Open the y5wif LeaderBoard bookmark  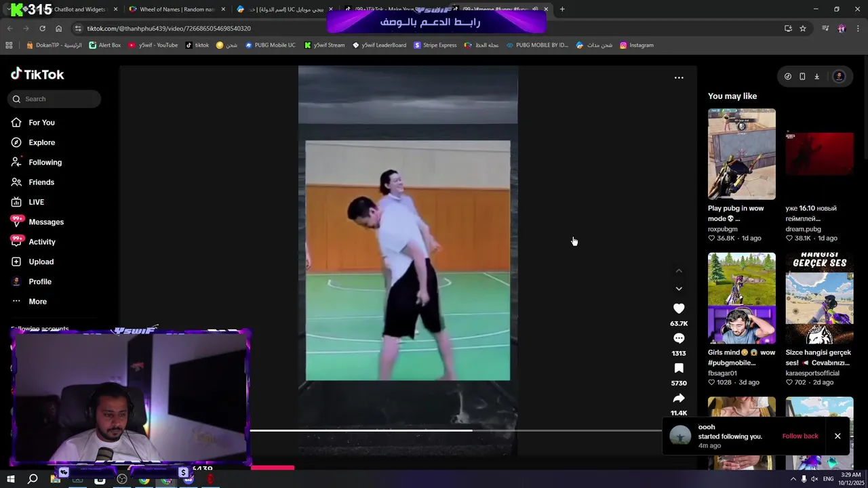379,45
